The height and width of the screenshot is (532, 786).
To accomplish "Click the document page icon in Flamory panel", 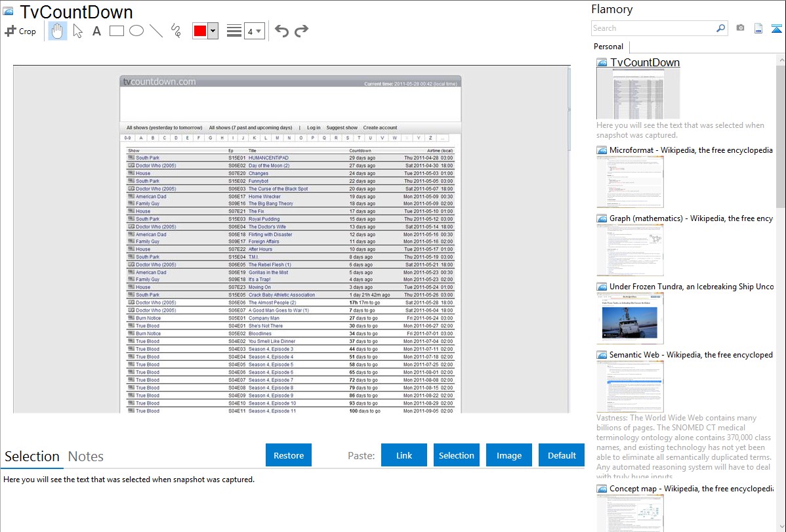I will point(758,28).
